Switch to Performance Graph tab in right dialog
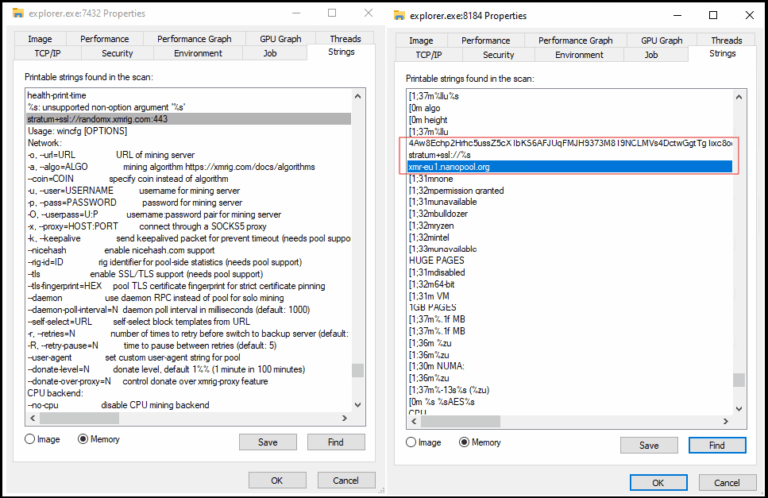The height and width of the screenshot is (498, 768). [x=575, y=41]
